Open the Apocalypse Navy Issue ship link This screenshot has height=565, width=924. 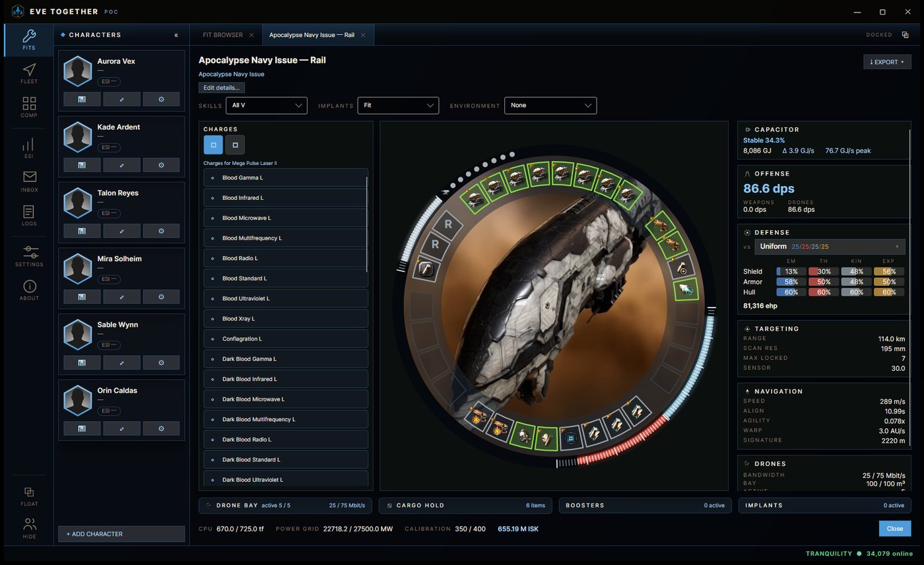pyautogui.click(x=232, y=75)
